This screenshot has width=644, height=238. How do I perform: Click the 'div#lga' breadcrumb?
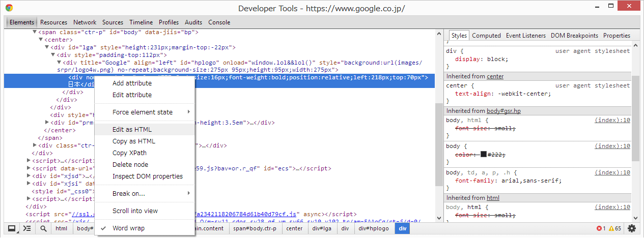pyautogui.click(x=322, y=228)
